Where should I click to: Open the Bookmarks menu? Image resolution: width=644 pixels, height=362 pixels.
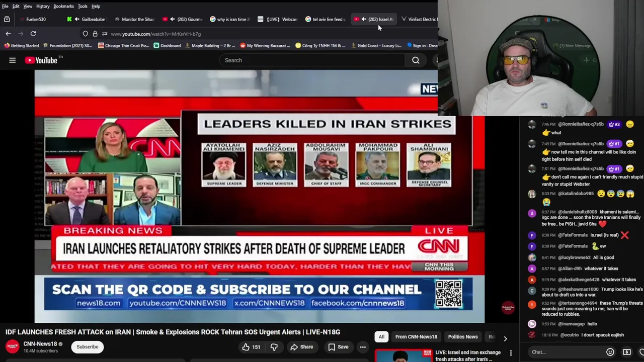point(63,6)
